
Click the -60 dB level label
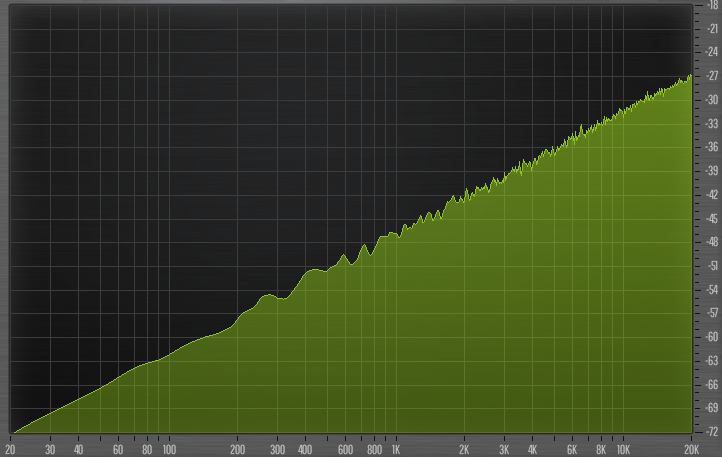click(x=709, y=337)
